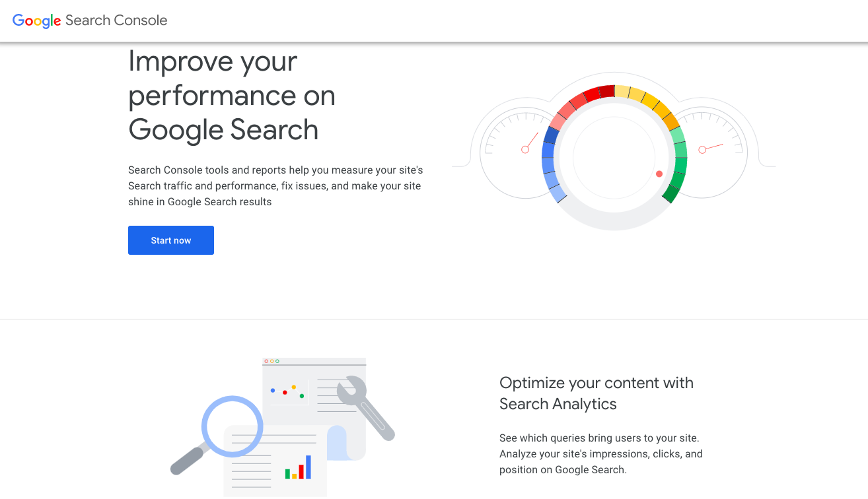
Task: Select the green segment of the gauge
Action: pyautogui.click(x=678, y=165)
